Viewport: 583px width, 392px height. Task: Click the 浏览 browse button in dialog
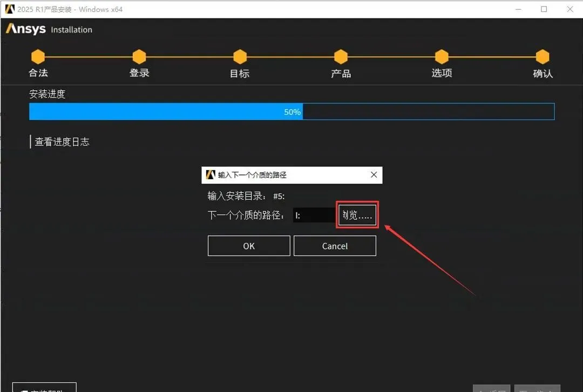click(x=357, y=215)
